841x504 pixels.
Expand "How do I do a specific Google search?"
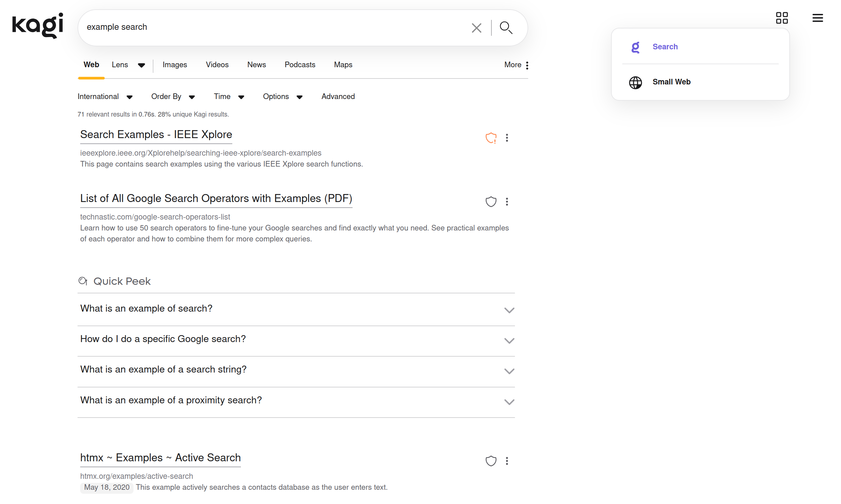[x=509, y=341]
